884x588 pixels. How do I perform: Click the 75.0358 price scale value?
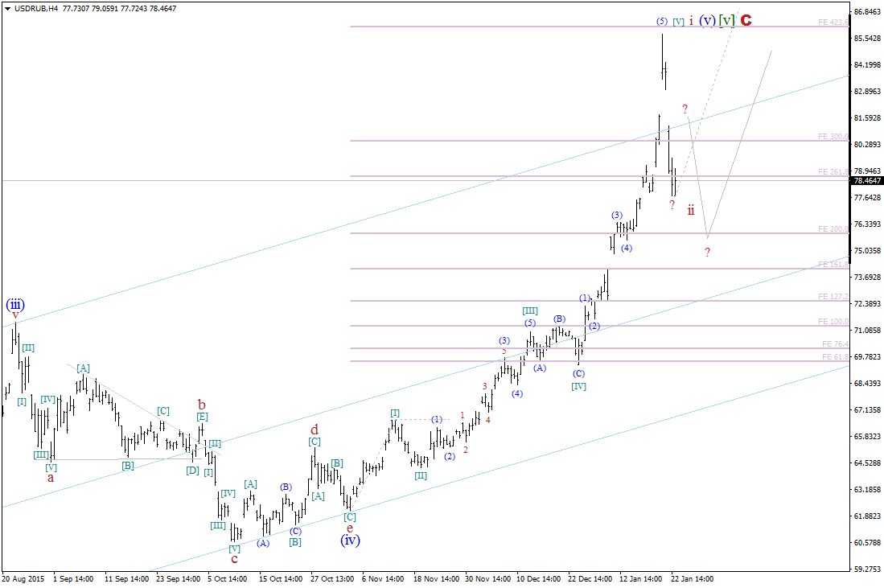[867, 251]
